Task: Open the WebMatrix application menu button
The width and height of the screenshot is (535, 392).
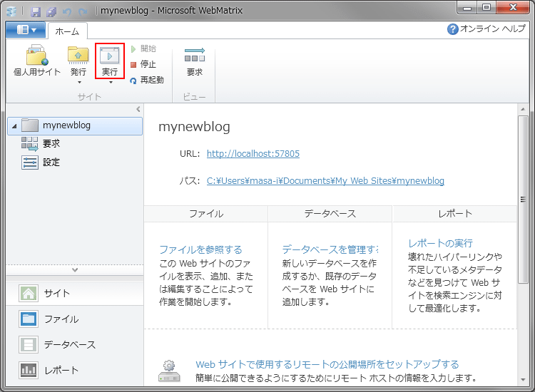Action: pyautogui.click(x=26, y=30)
